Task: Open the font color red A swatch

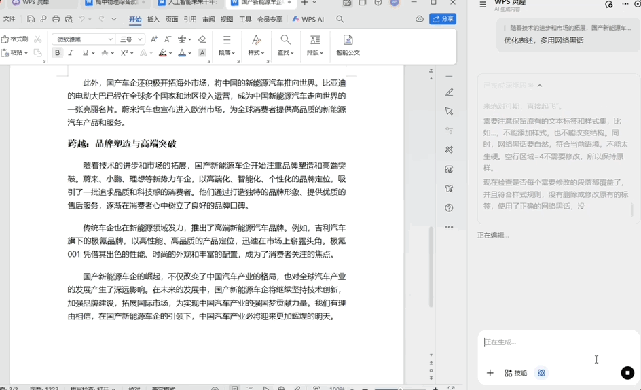Action: pyautogui.click(x=163, y=53)
